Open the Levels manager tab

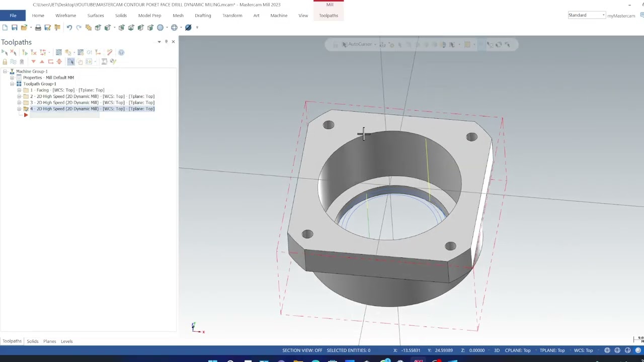pos(66,341)
